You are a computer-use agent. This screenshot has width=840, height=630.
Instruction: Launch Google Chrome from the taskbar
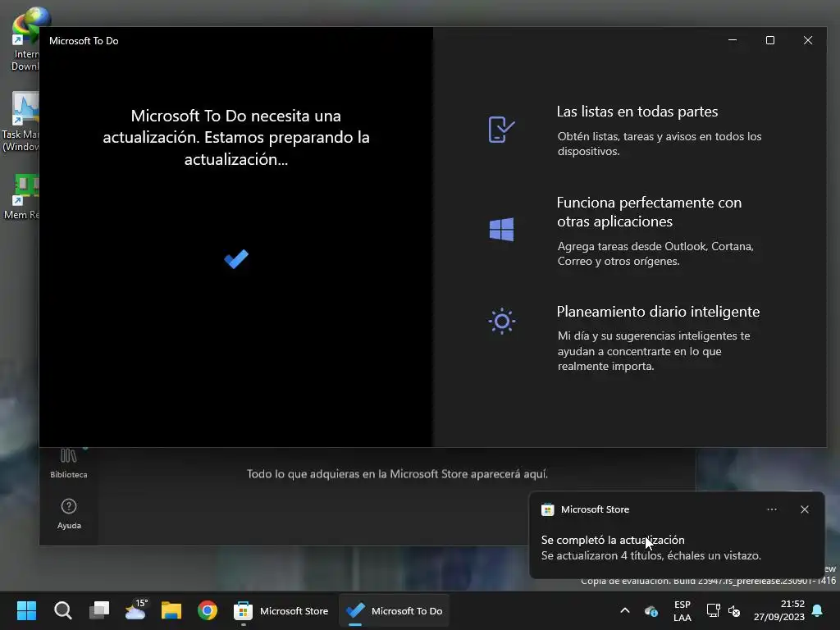click(x=208, y=610)
